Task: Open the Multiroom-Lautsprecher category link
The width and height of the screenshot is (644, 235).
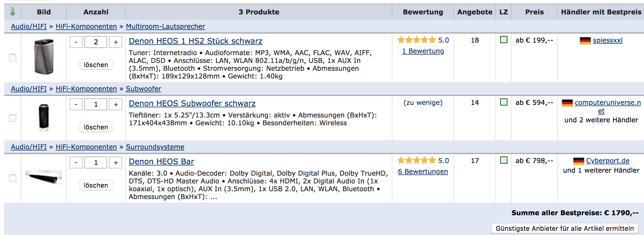Action: pos(165,26)
